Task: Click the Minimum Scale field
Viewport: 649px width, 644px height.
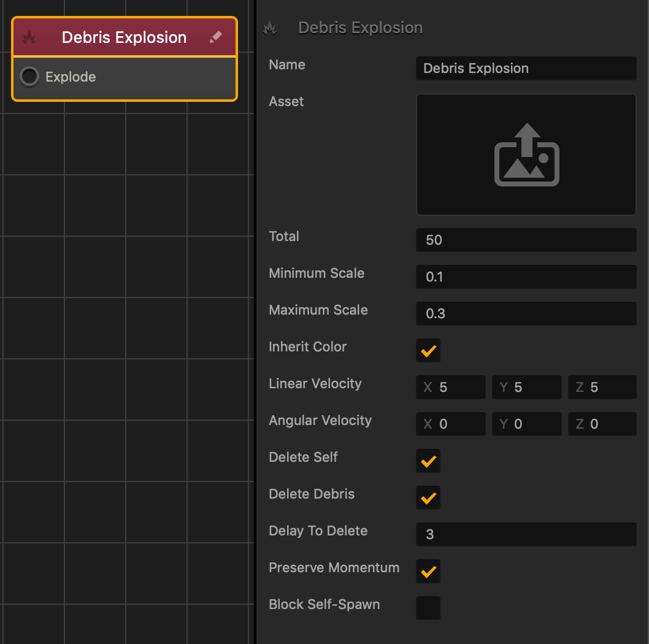Action: click(x=526, y=277)
